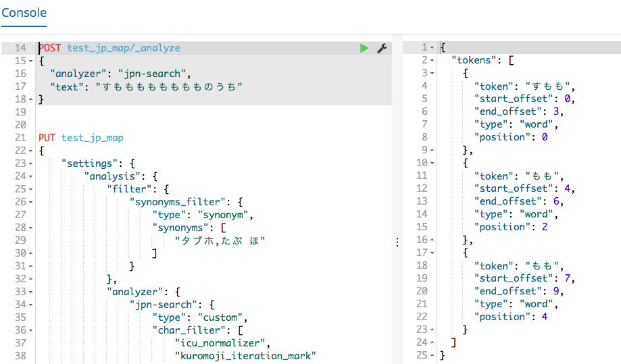Click the "custom" type value on line 35
The image size is (621, 364).
pos(220,317)
